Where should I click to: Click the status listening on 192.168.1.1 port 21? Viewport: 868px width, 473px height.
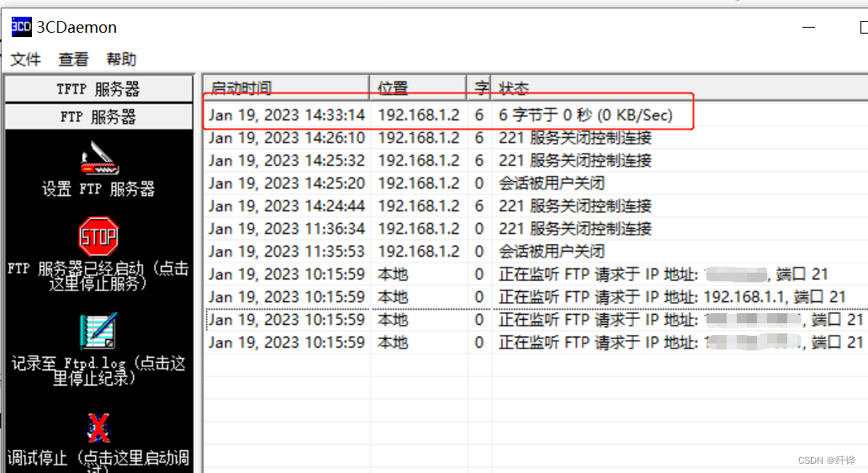(x=672, y=297)
